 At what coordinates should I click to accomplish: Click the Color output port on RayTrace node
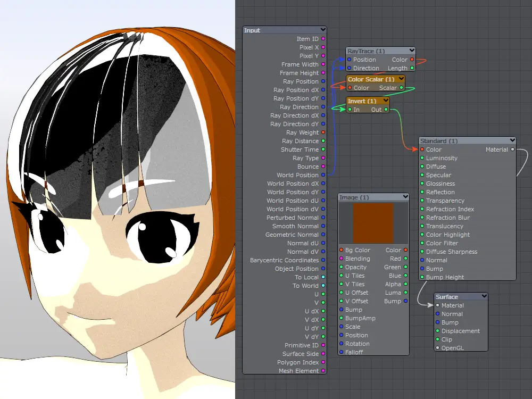click(x=412, y=60)
